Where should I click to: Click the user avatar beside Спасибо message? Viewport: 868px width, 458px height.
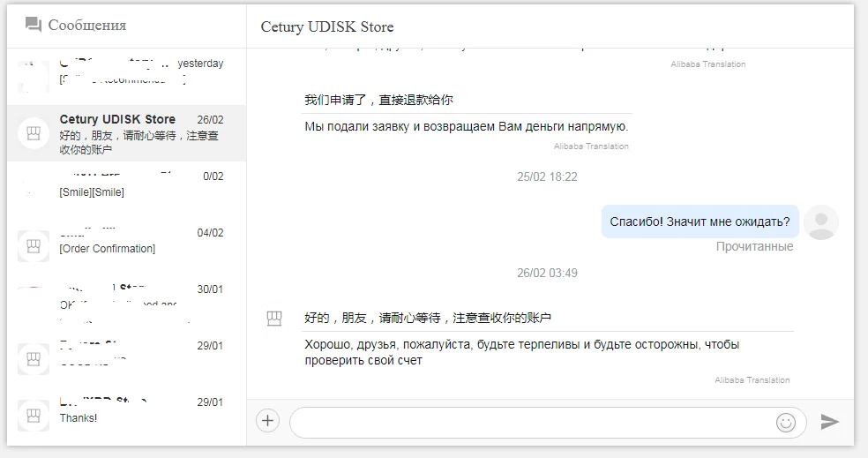coord(821,222)
